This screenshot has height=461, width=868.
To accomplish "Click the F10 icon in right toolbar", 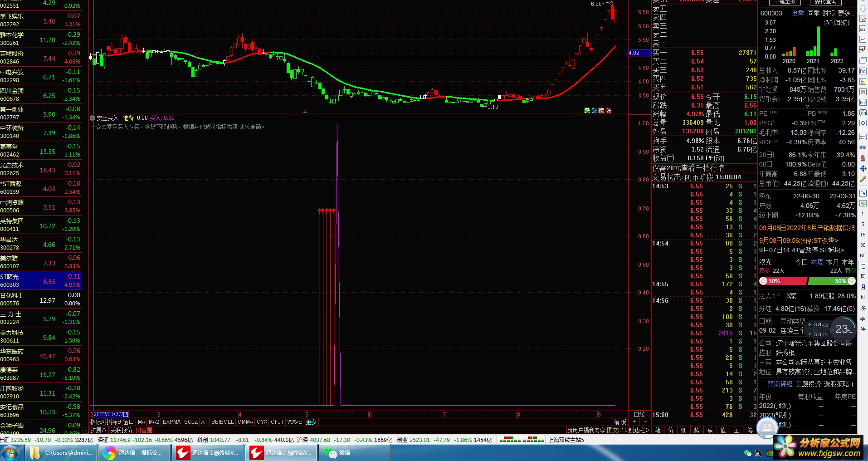I will coord(863,71).
